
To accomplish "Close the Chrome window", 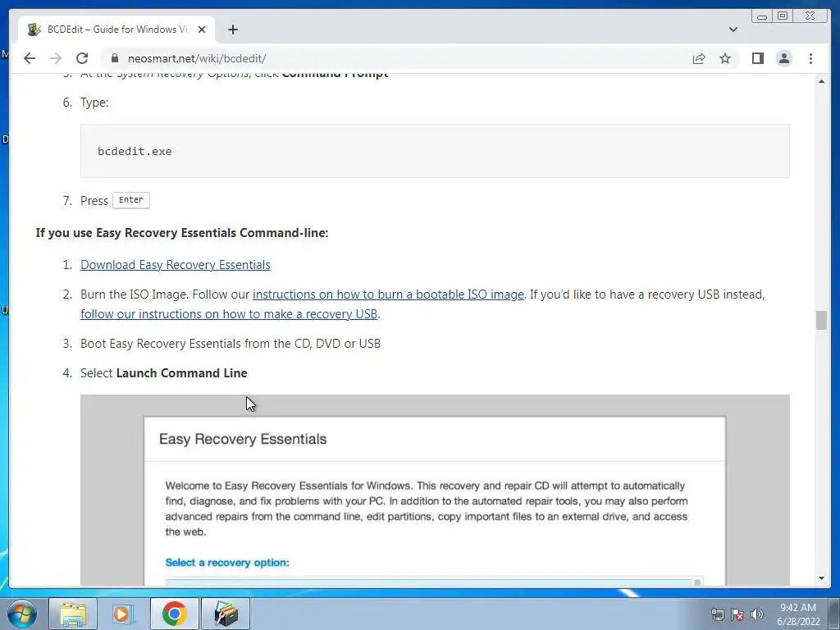I will [810, 16].
